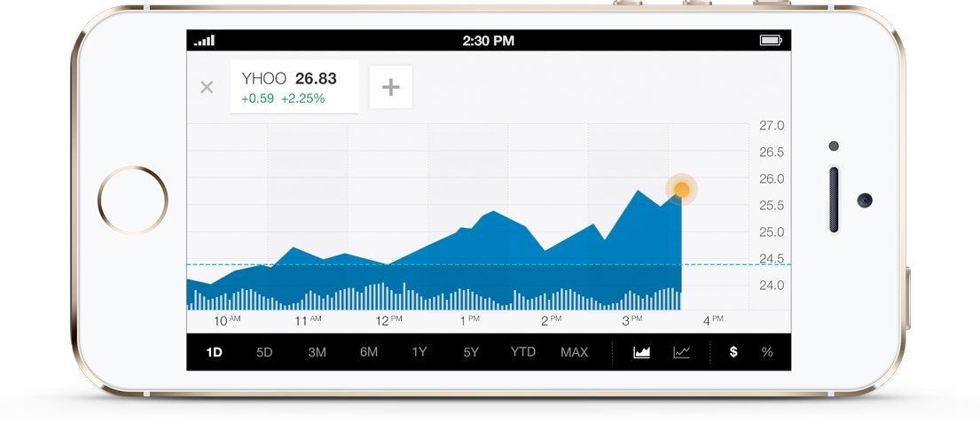Select the 1D time range

(x=215, y=352)
